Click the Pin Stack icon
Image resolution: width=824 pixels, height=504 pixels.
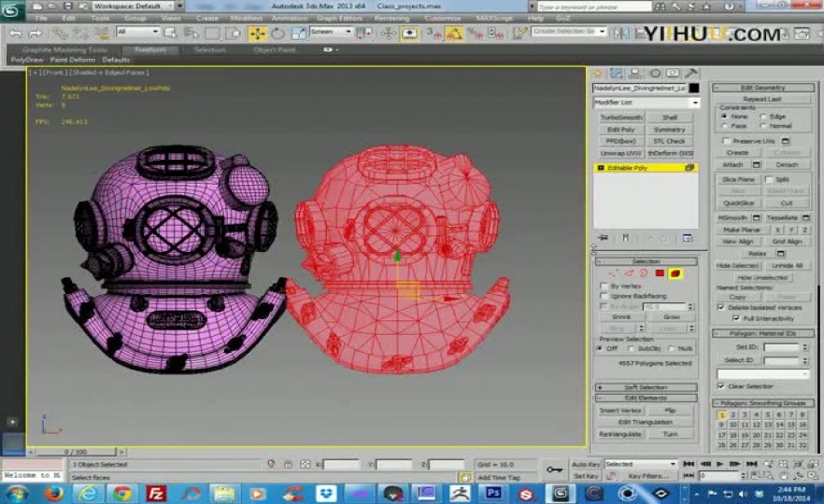click(x=603, y=238)
